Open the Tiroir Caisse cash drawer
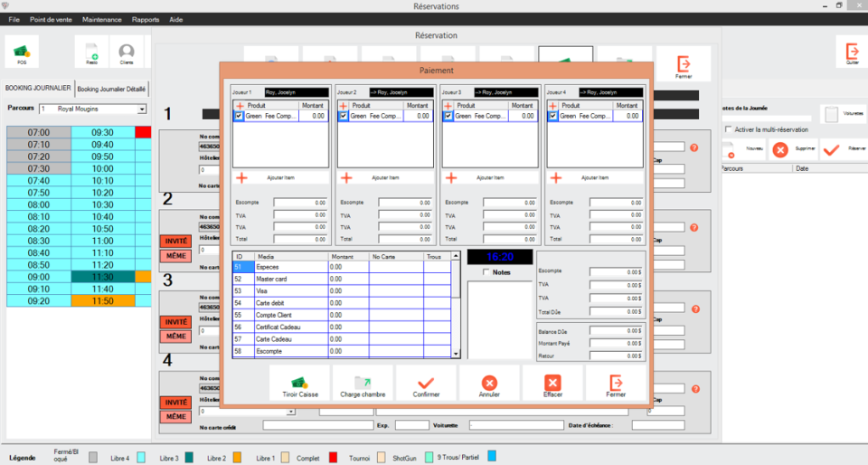Image resolution: width=868 pixels, height=465 pixels. tap(300, 384)
